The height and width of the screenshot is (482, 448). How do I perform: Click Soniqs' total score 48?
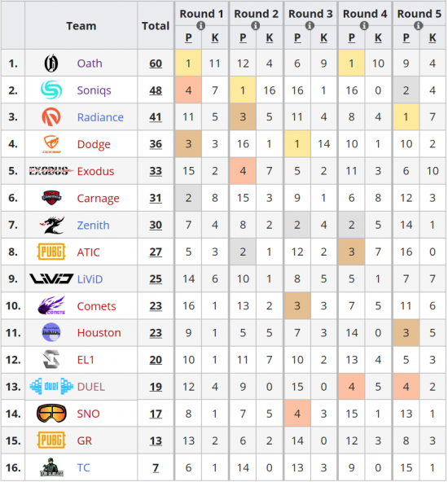click(156, 90)
